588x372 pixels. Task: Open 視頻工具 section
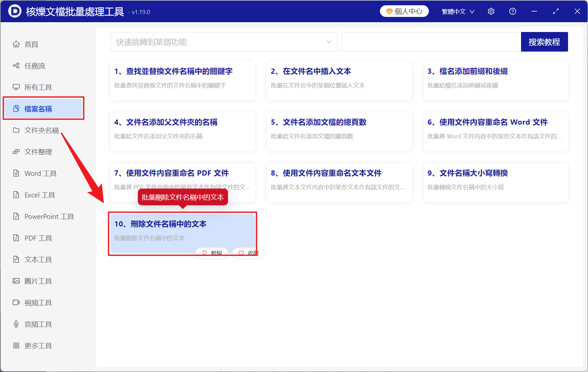[x=38, y=302]
